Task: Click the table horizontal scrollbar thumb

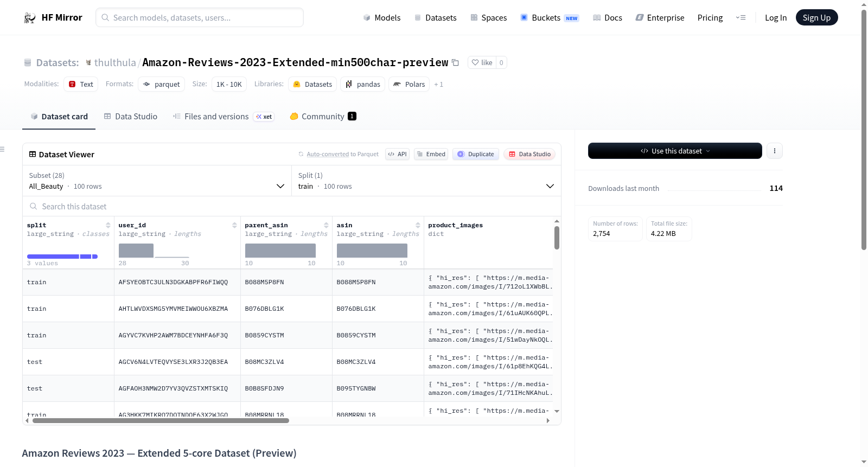Action: [161, 420]
